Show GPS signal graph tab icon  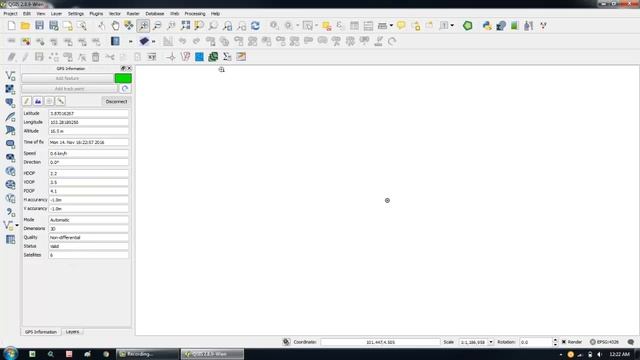[x=38, y=101]
